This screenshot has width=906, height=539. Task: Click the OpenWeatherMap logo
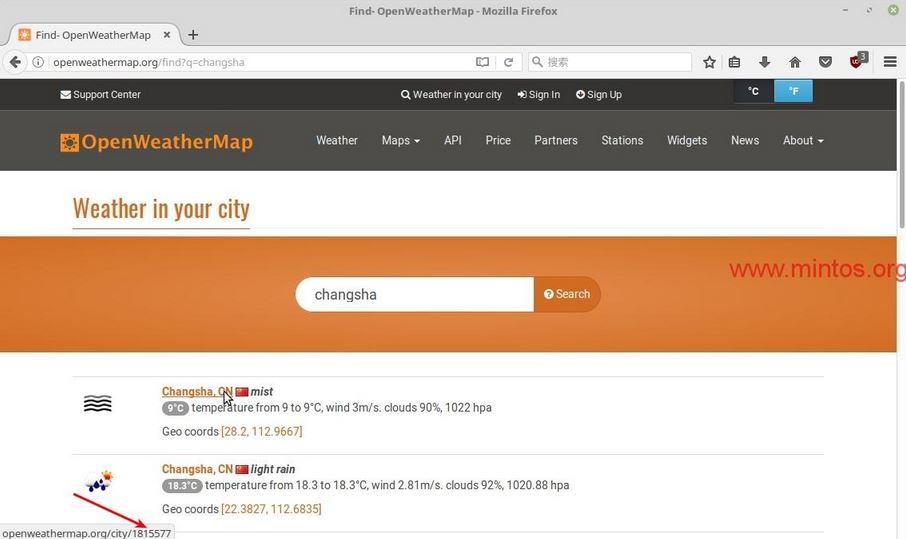pos(156,142)
